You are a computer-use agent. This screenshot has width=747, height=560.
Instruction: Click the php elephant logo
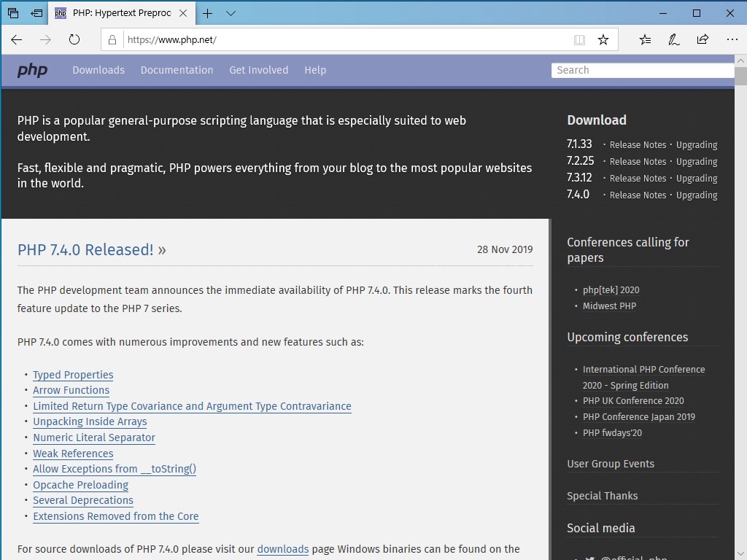pos(32,70)
